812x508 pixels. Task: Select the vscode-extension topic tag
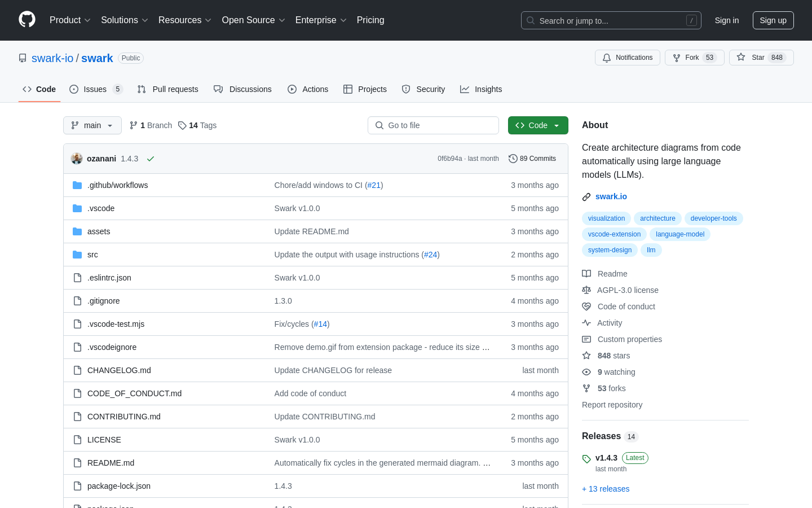point(614,234)
